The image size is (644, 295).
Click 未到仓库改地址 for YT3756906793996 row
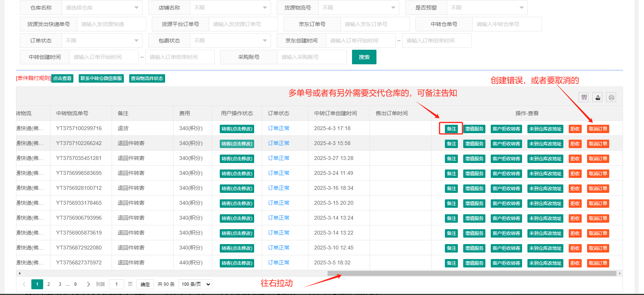point(545,218)
